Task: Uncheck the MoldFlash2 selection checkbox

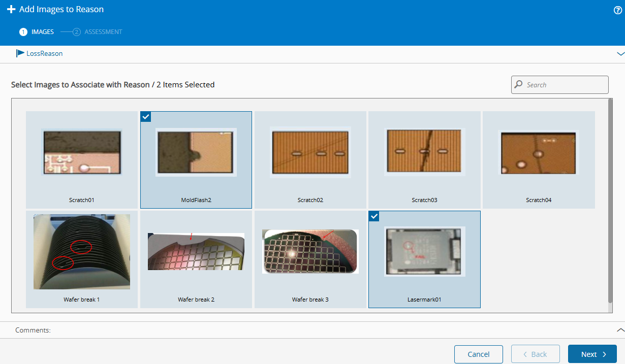Action: [x=146, y=117]
